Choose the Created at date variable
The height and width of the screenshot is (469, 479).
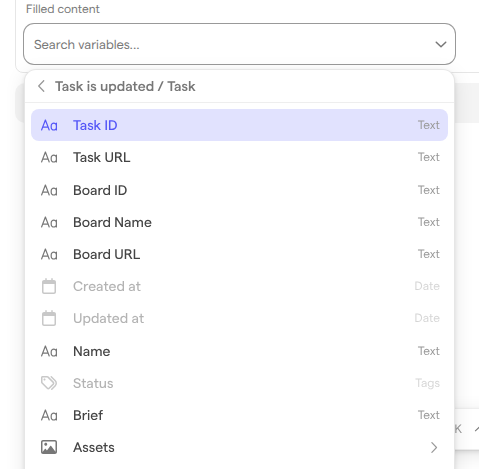point(239,286)
